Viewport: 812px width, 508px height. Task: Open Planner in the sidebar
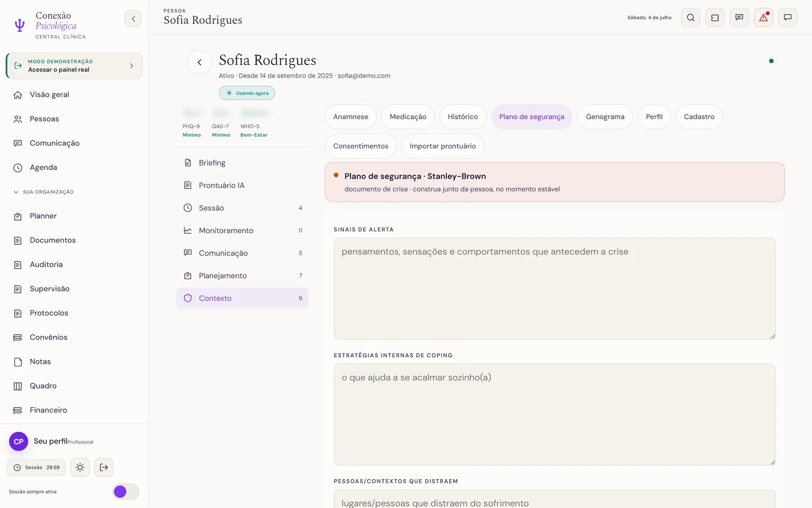coord(74,216)
